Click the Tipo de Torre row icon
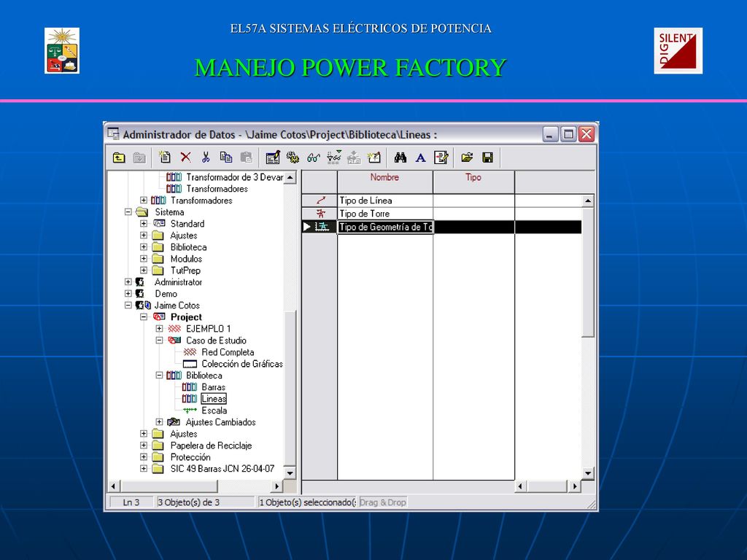 click(321, 214)
